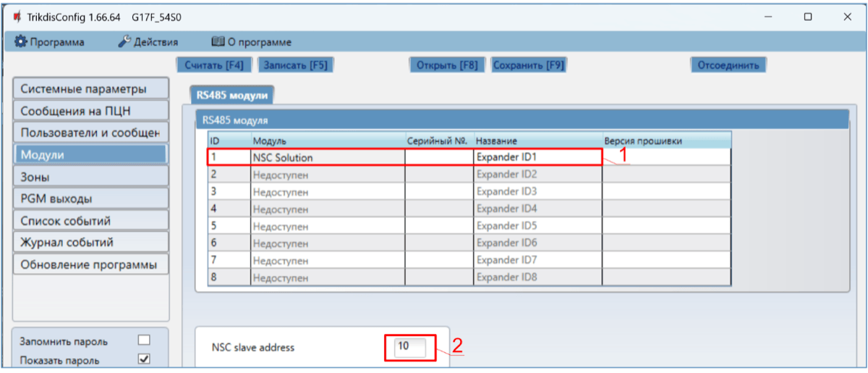Select the RS485 модули tab

230,95
